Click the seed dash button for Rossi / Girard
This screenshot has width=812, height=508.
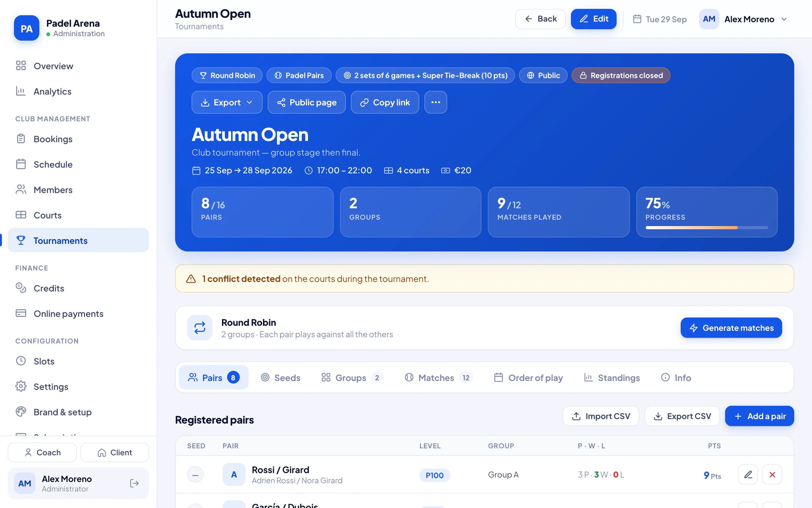pos(195,475)
